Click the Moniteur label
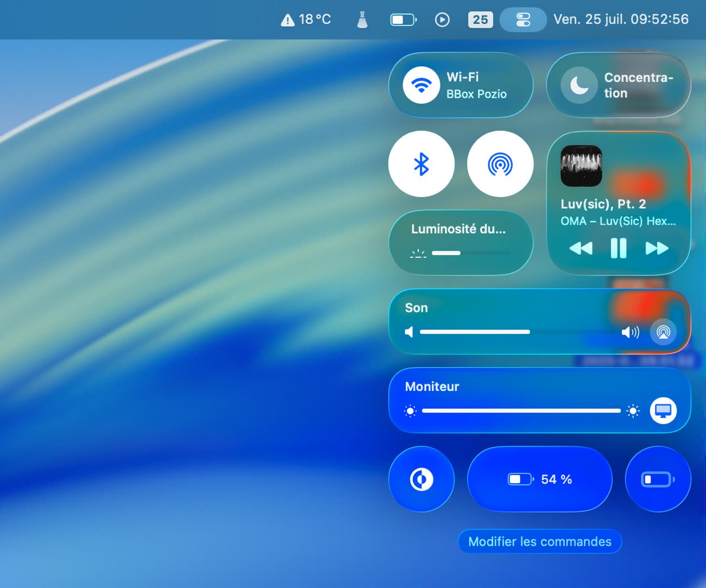Viewport: 706px width, 588px height. [432, 387]
